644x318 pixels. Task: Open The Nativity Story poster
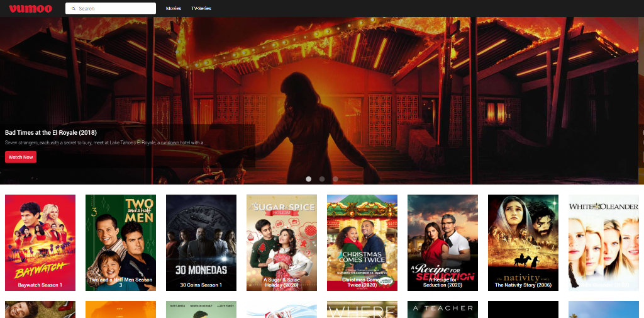tap(523, 242)
